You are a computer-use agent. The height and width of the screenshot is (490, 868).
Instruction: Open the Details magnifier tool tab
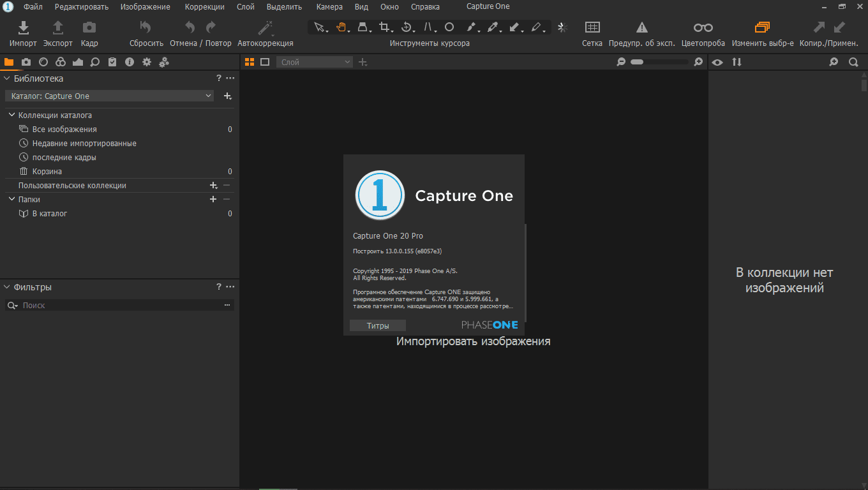click(95, 62)
